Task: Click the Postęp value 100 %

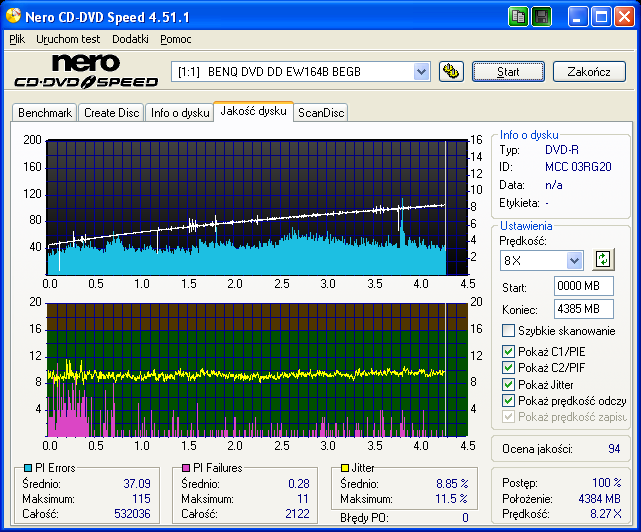Action: tap(607, 483)
